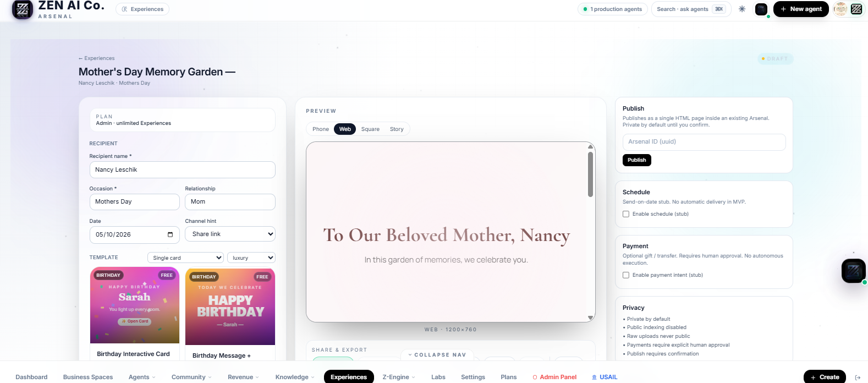Image resolution: width=868 pixels, height=383 pixels.
Task: Click the Arsenal ID (uuid) input
Action: tap(704, 142)
